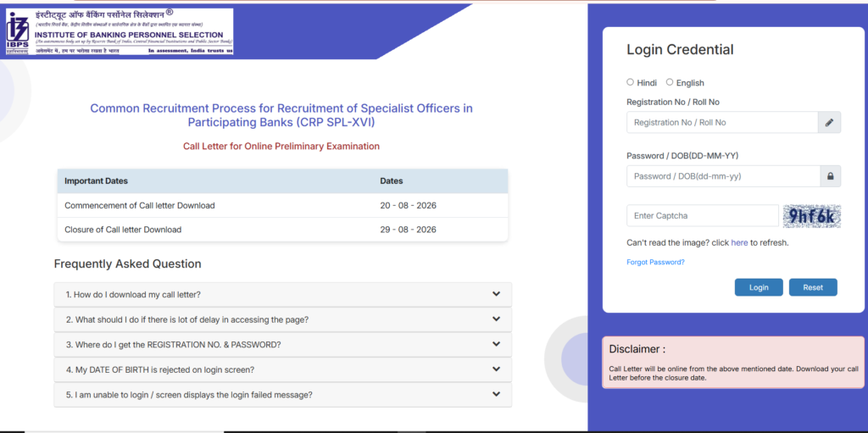868x433 pixels.
Task: Click 'Closure of Call letter Download' row text
Action: [123, 230]
